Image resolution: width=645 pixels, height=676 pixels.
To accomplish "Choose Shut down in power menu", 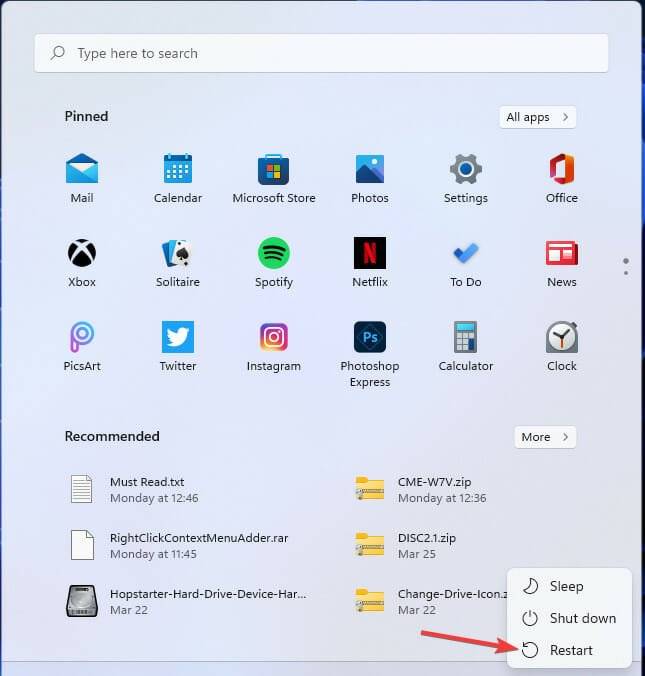I will click(582, 618).
